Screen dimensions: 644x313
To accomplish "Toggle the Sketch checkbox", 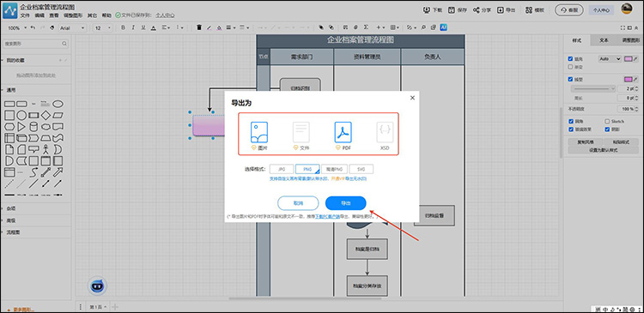I will coord(607,122).
